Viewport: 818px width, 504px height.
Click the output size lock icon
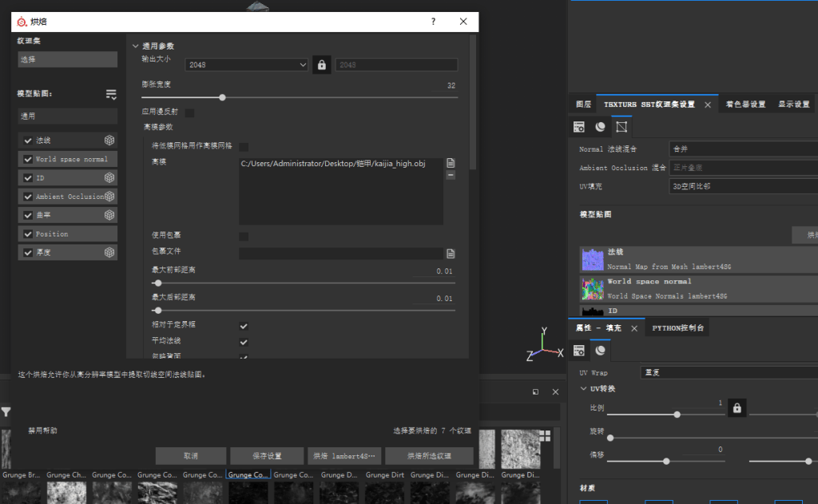(x=321, y=65)
